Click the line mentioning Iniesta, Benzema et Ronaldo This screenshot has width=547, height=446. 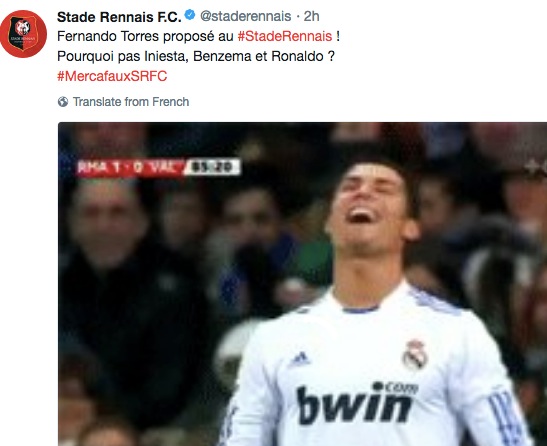[196, 56]
